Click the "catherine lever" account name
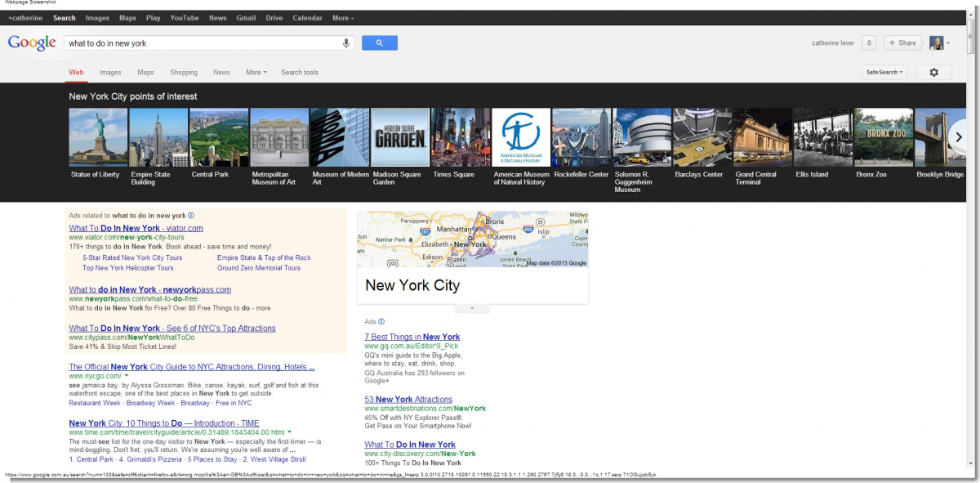Image resolution: width=980 pixels, height=483 pixels. [832, 43]
